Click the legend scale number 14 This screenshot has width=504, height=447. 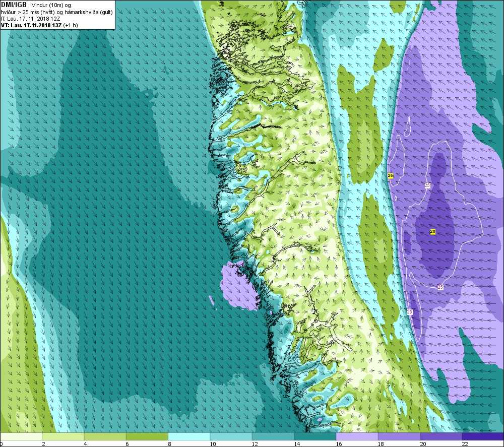297,444
